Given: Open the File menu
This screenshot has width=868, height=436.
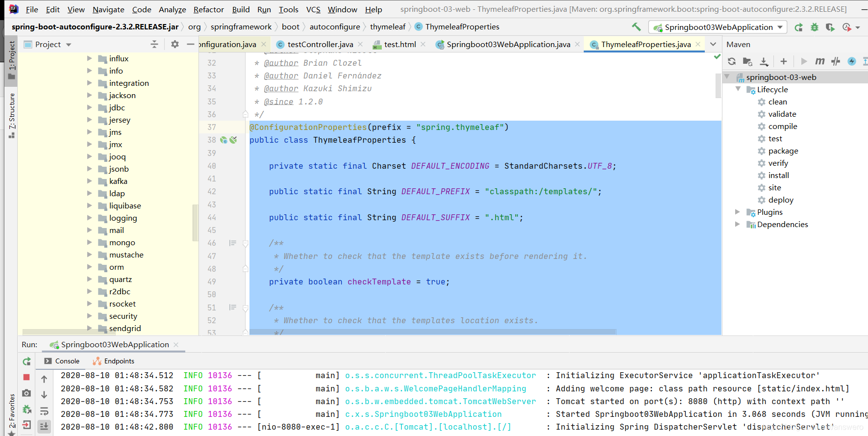Looking at the screenshot, I should (32, 9).
